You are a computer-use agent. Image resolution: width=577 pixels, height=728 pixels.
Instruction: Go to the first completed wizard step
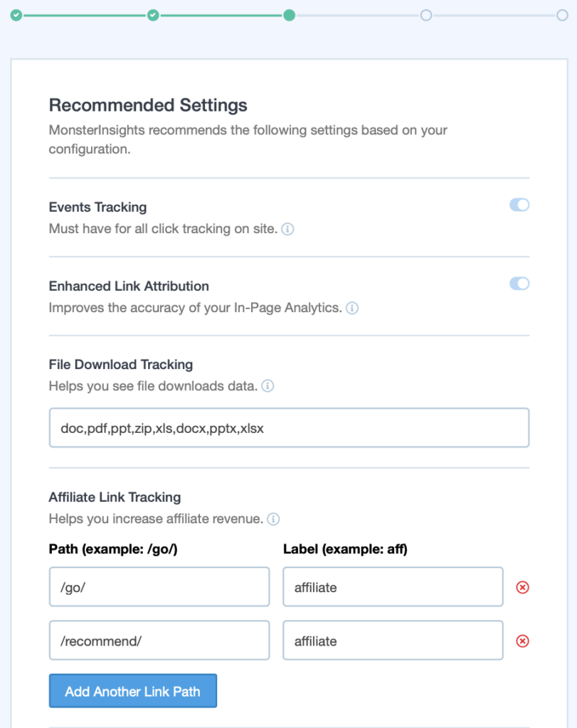coord(16,16)
